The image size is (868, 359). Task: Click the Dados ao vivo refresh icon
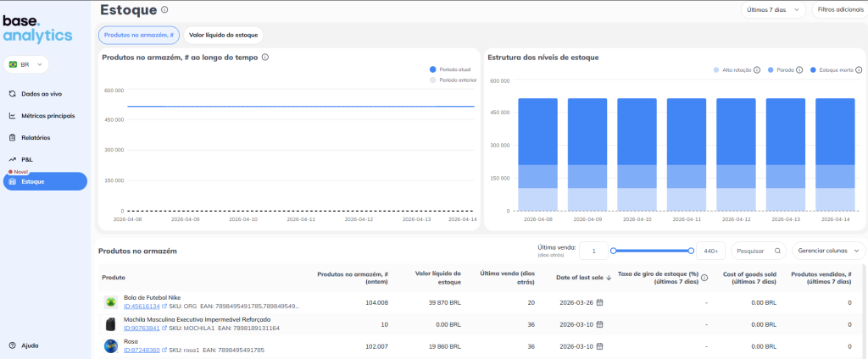[12, 94]
